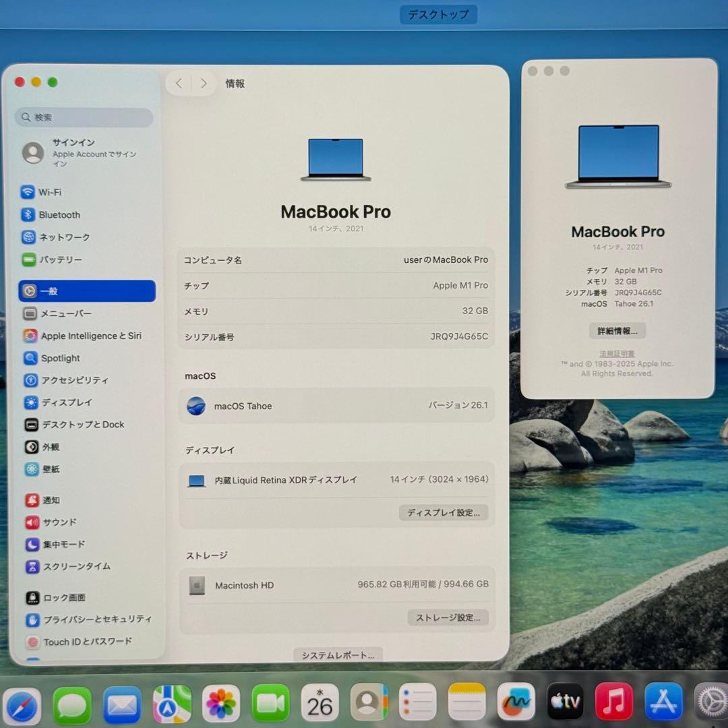728x728 pixels.
Task: Launch FaceTime from the Dock
Action: (x=270, y=702)
